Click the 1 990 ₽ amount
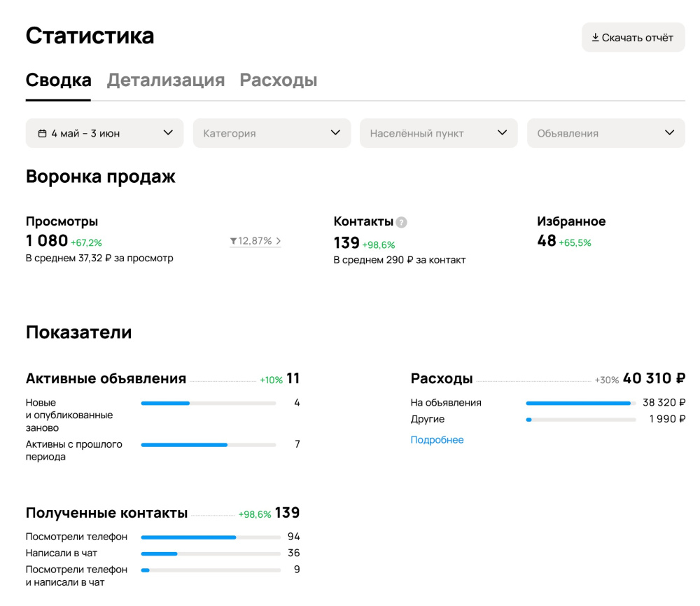 tap(667, 419)
